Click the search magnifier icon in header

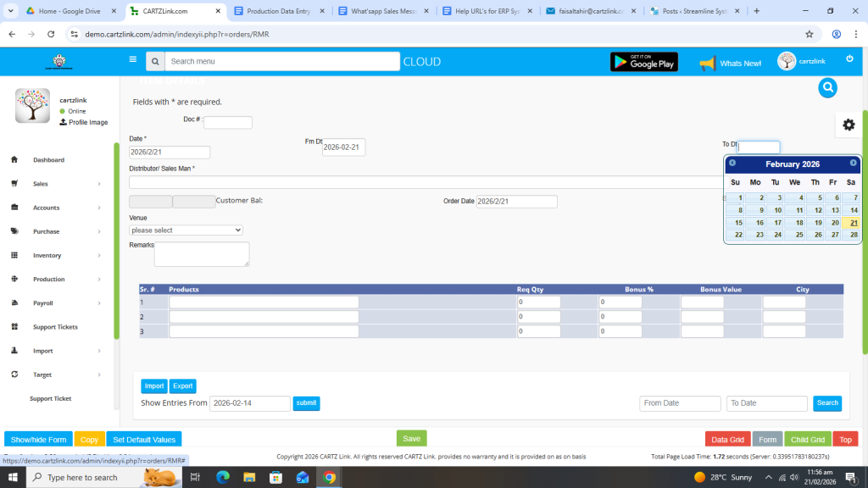click(155, 62)
